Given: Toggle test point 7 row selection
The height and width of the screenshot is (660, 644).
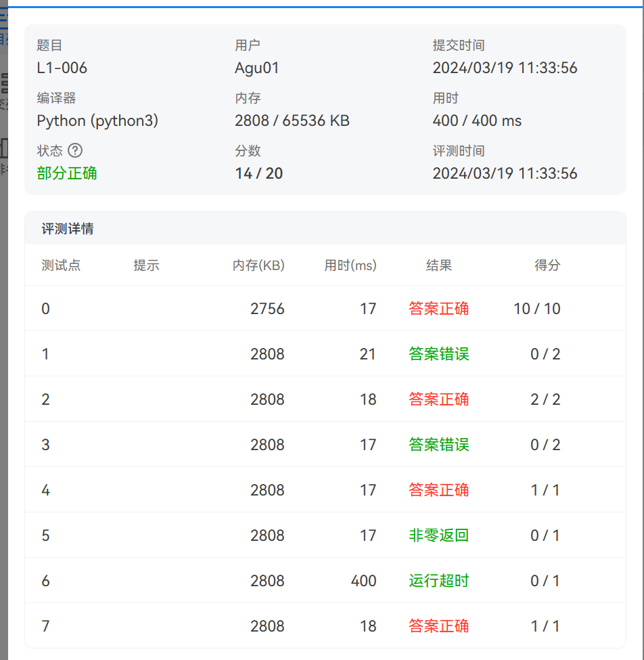Looking at the screenshot, I should click(45, 626).
